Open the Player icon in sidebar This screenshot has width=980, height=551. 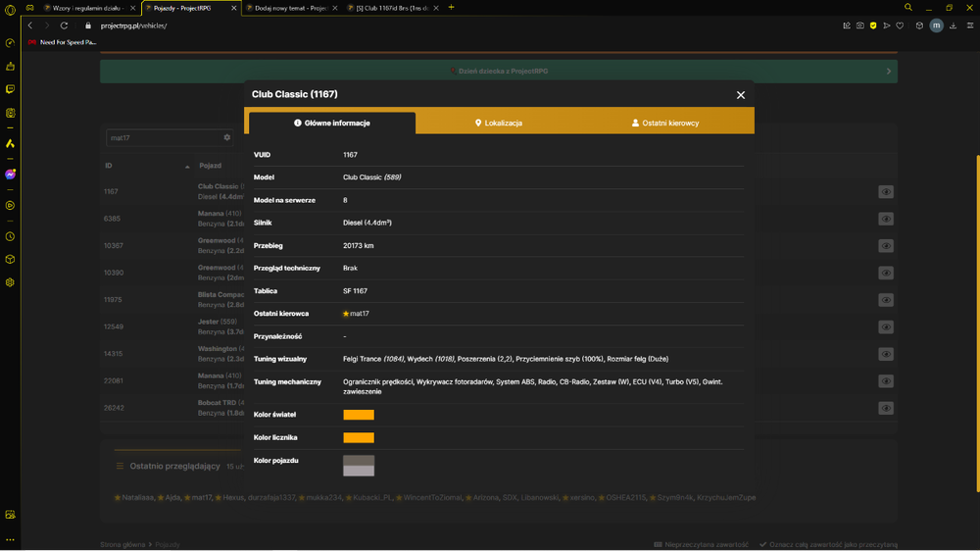tap(10, 205)
